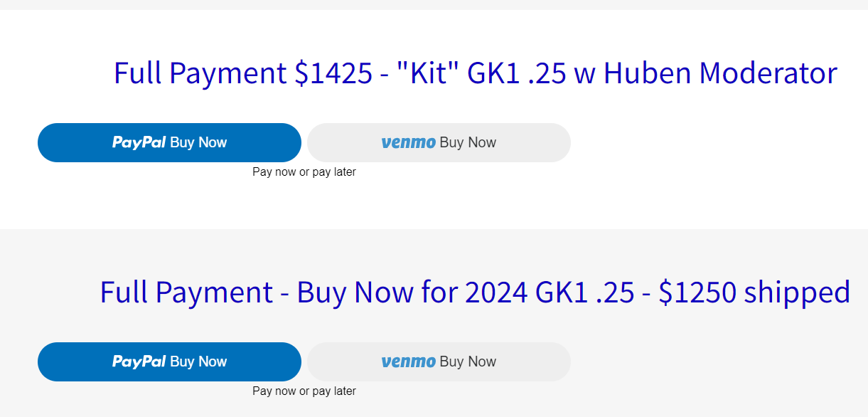The width and height of the screenshot is (868, 417).
Task: Click 'Buy Now' text in the bottom venmo button
Action: tap(468, 361)
